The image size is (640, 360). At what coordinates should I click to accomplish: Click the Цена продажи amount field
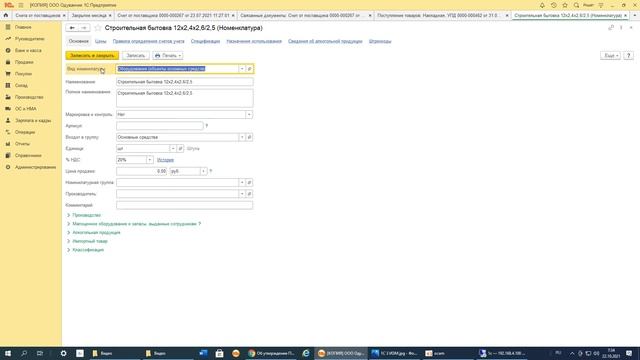click(x=142, y=171)
